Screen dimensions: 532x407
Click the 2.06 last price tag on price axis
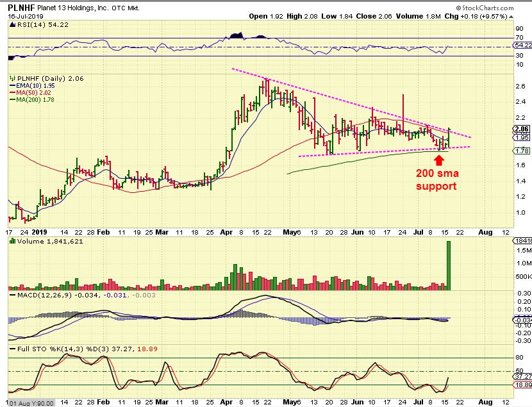pyautogui.click(x=522, y=129)
